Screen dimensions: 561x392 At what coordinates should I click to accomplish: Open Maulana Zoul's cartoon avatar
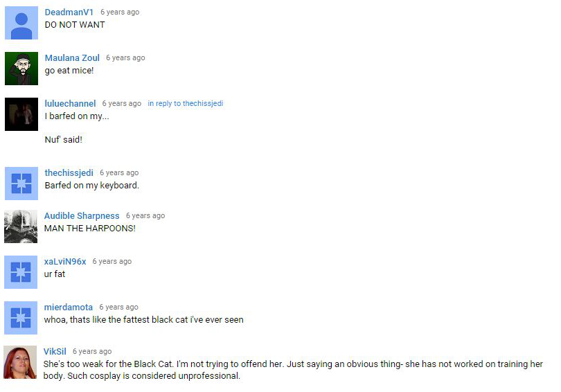[x=21, y=69]
